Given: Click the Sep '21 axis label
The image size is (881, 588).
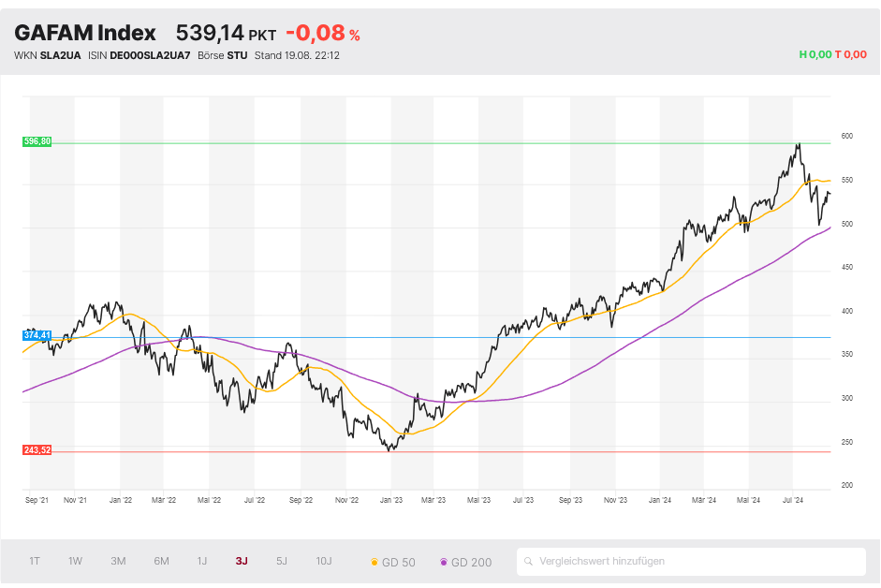Looking at the screenshot, I should tap(37, 500).
